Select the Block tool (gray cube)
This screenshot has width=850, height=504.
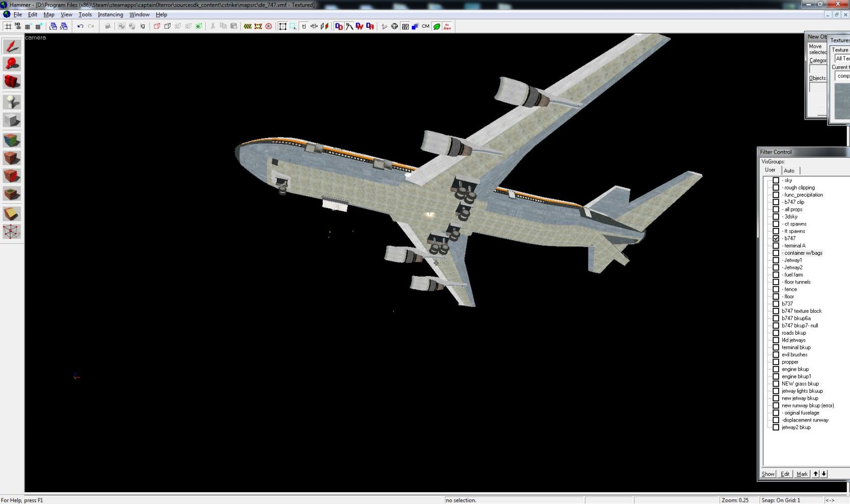coord(12,120)
